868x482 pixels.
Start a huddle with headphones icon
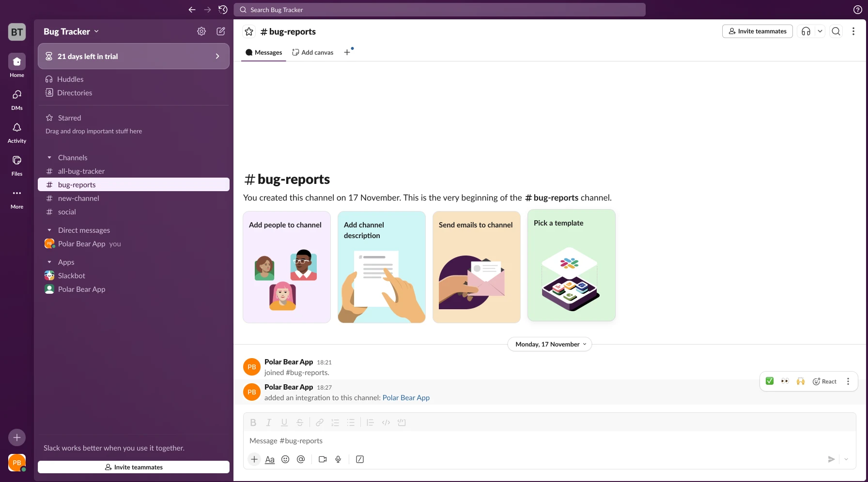click(x=806, y=31)
